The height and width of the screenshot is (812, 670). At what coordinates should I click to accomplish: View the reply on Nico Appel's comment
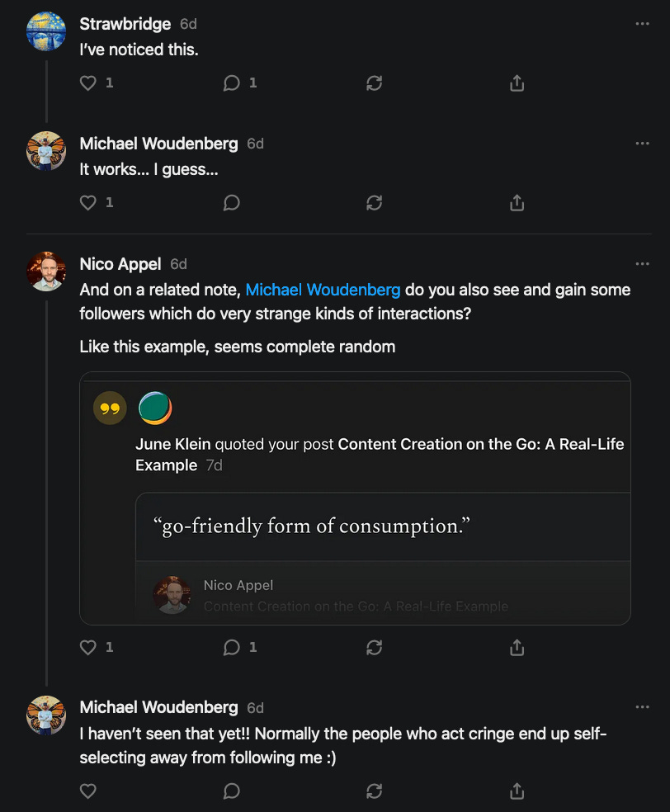point(232,648)
